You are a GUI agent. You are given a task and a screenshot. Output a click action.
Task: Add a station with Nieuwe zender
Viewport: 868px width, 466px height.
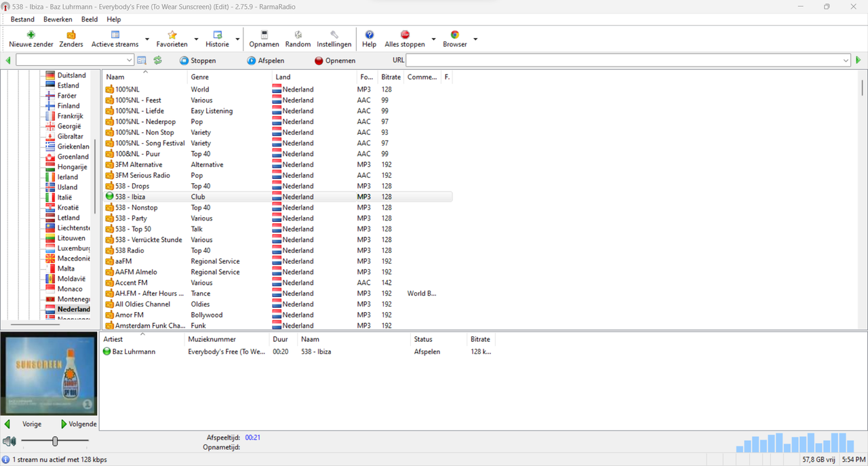[31, 39]
